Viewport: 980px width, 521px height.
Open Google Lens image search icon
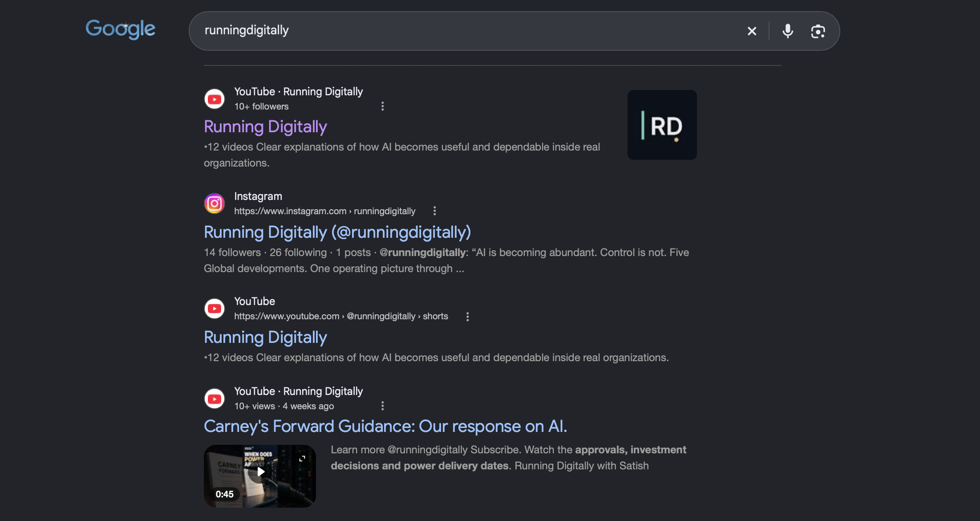(x=818, y=31)
